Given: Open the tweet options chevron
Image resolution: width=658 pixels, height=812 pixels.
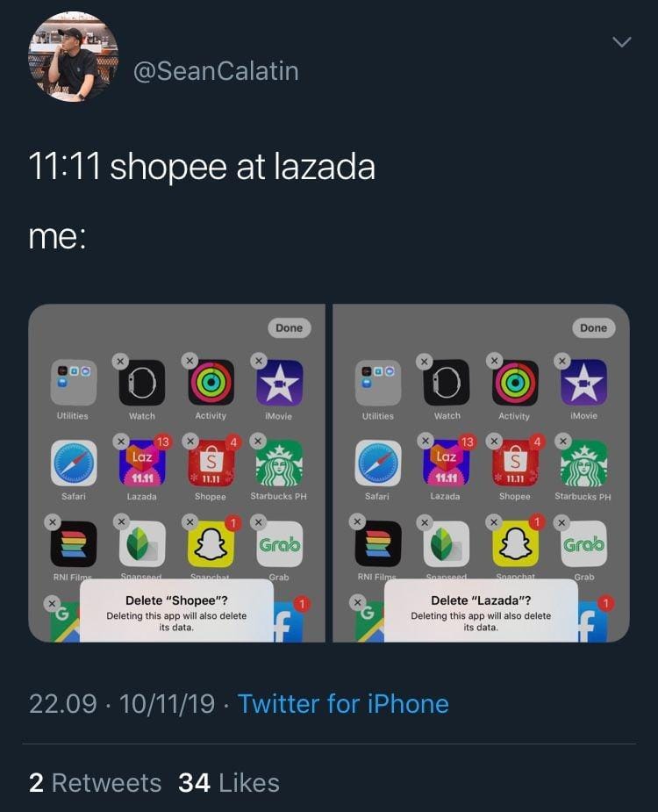Looking at the screenshot, I should pyautogui.click(x=621, y=42).
